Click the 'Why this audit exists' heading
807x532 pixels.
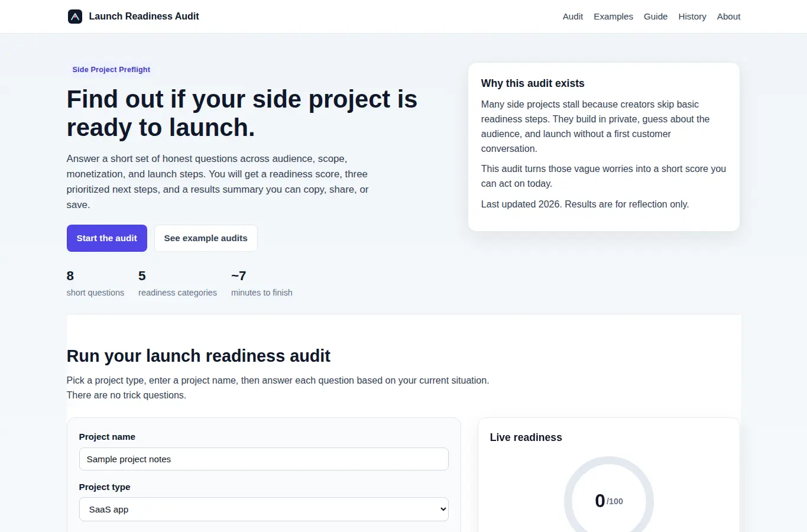click(x=533, y=83)
